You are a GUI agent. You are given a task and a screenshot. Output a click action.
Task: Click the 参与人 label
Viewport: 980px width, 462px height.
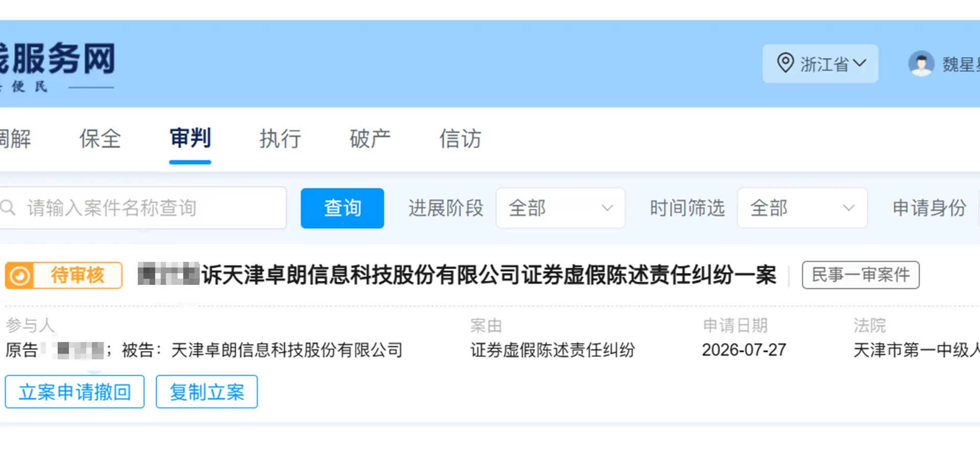coord(30,325)
